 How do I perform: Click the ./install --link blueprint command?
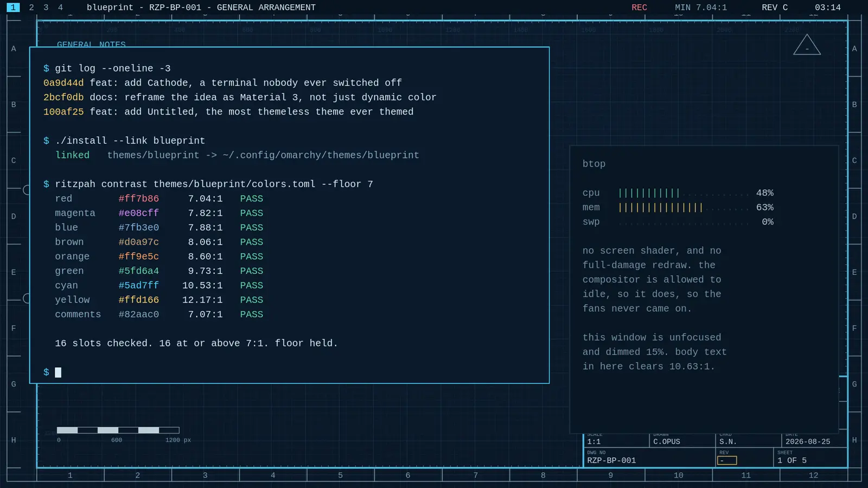click(130, 141)
